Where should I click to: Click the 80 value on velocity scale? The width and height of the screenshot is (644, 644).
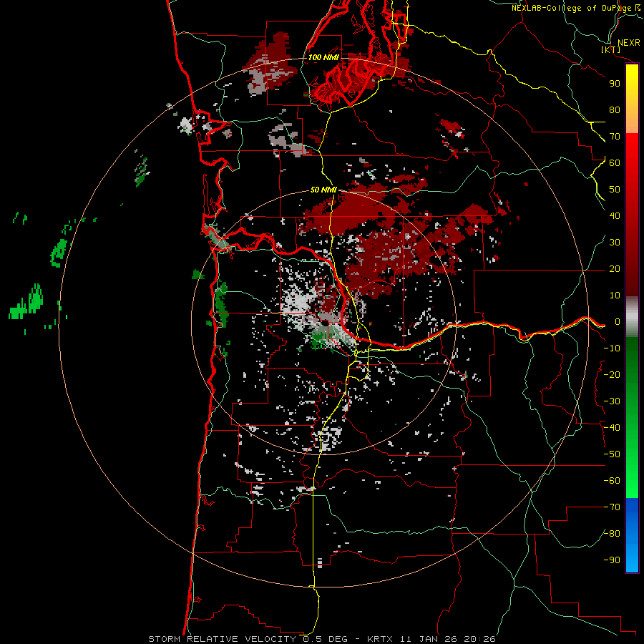click(x=615, y=110)
